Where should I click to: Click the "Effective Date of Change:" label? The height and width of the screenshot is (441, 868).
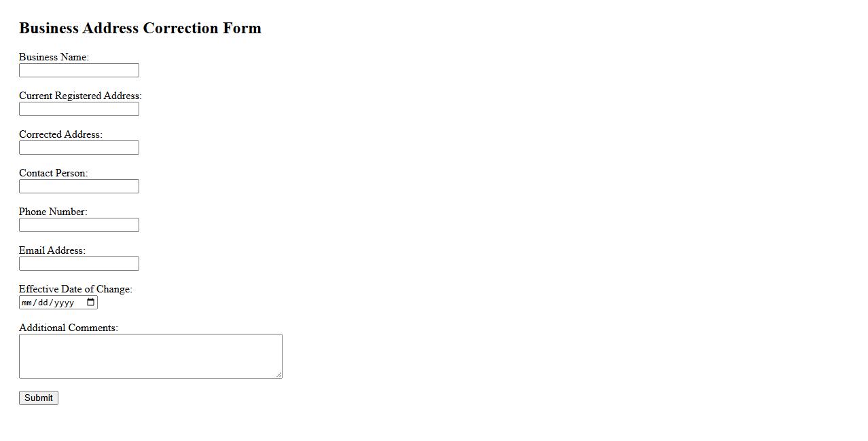tap(75, 289)
